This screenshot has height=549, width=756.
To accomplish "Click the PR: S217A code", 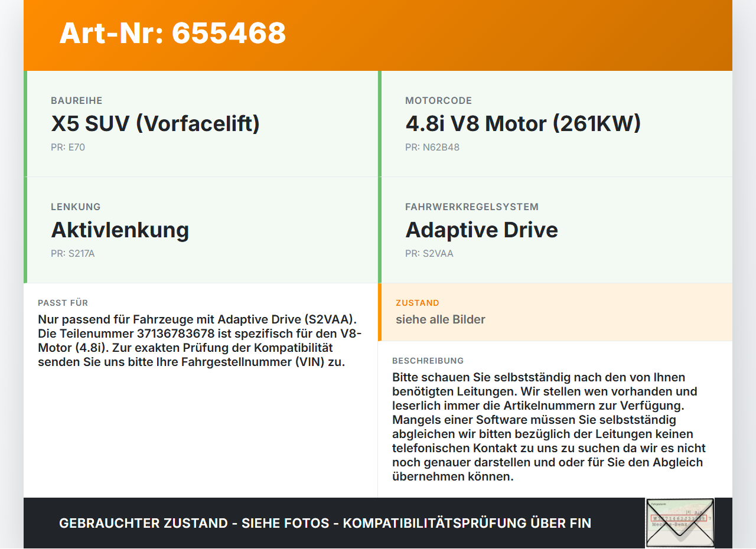I will (73, 253).
